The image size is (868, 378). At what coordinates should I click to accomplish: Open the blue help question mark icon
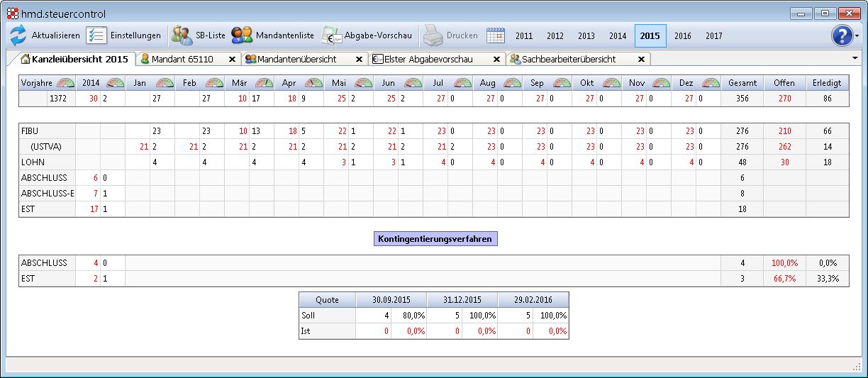click(x=842, y=35)
